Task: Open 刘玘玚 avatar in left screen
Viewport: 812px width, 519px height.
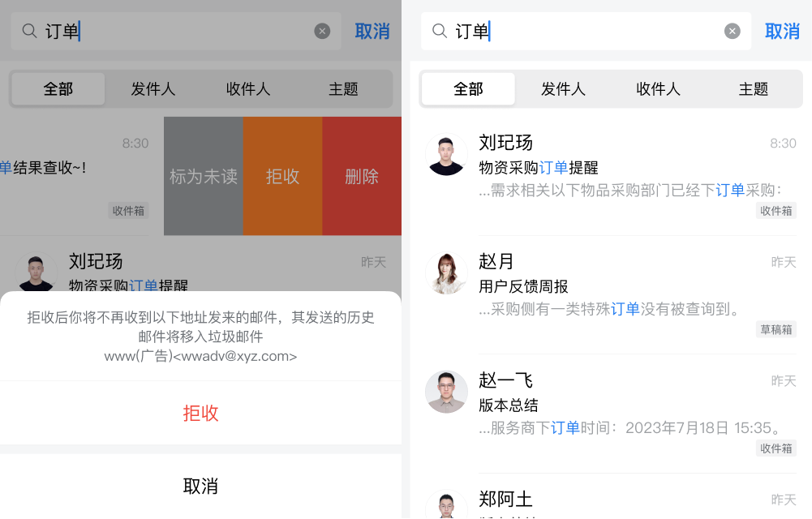Action: click(37, 272)
